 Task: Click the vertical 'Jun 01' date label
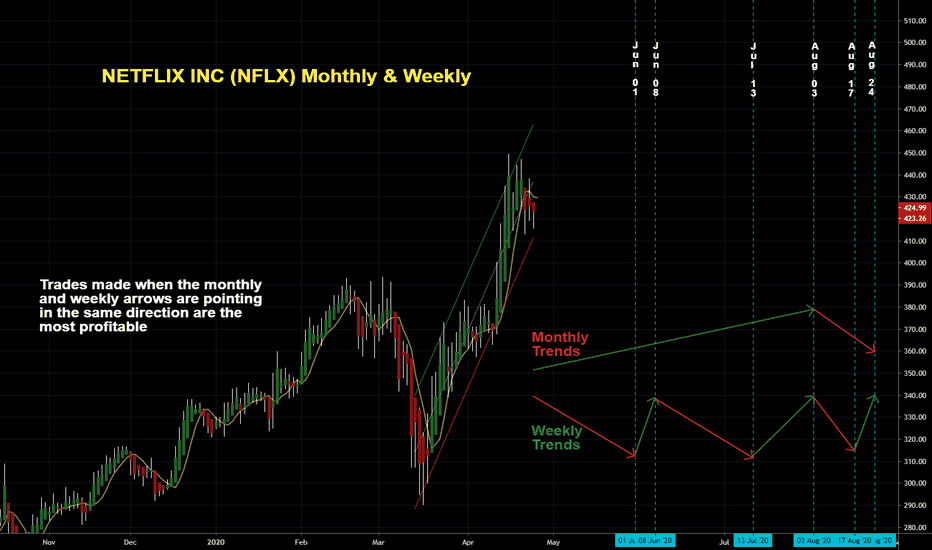click(635, 69)
